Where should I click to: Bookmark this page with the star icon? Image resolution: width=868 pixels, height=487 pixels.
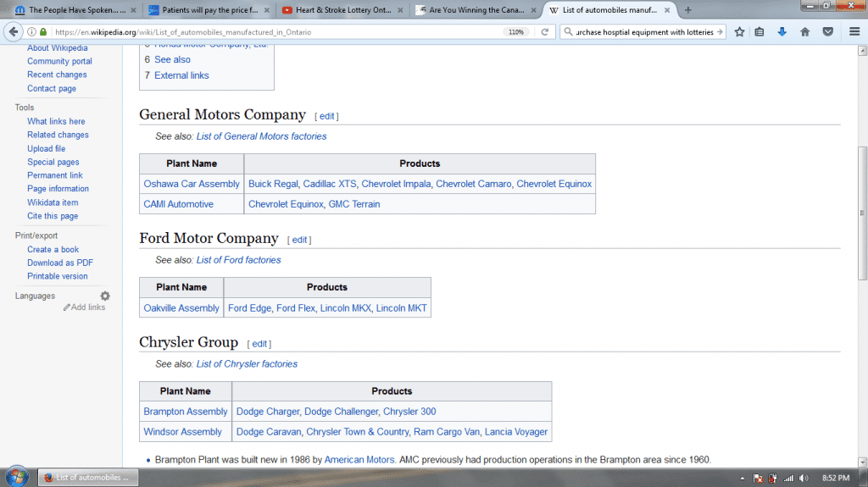tap(739, 32)
